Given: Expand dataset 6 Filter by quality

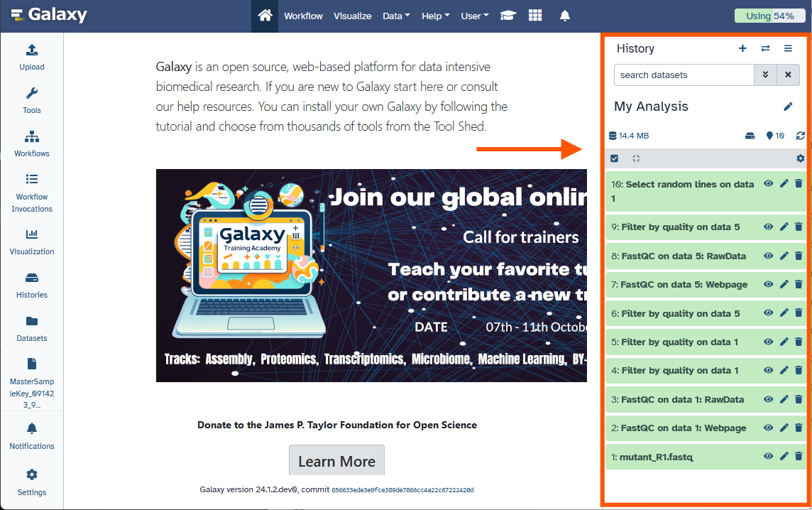Looking at the screenshot, I should click(x=675, y=313).
